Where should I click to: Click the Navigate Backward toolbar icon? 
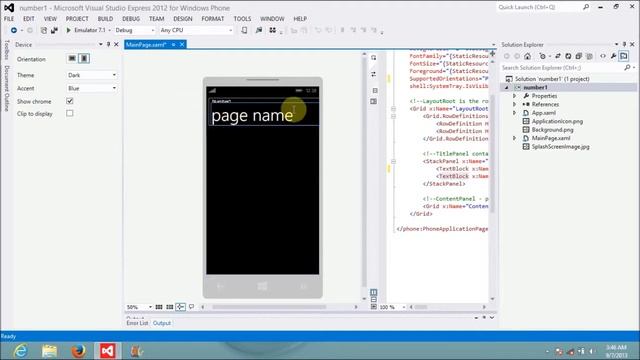[14, 30]
